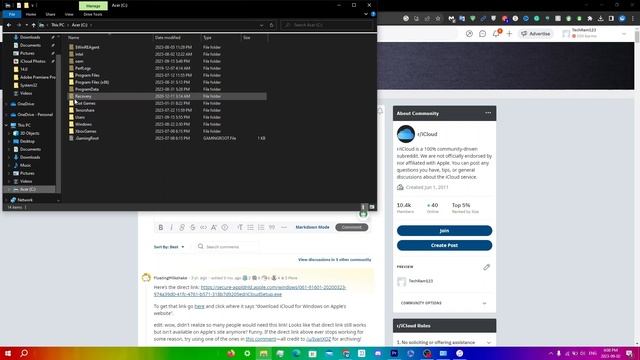Image resolution: width=640 pixels, height=360 pixels.
Task: Select Acer (C:) in navigation tree
Action: pyautogui.click(x=28, y=189)
